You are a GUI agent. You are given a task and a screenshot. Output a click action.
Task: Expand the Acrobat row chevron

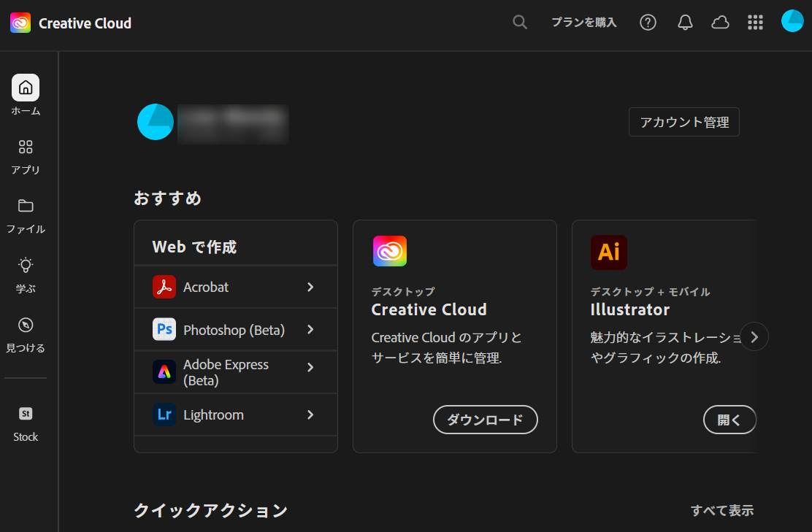[310, 287]
